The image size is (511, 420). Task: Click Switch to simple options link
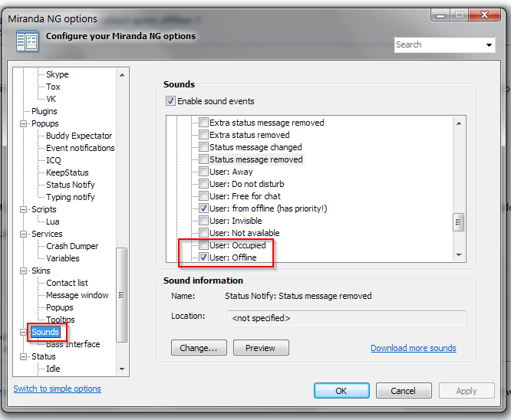pos(58,389)
